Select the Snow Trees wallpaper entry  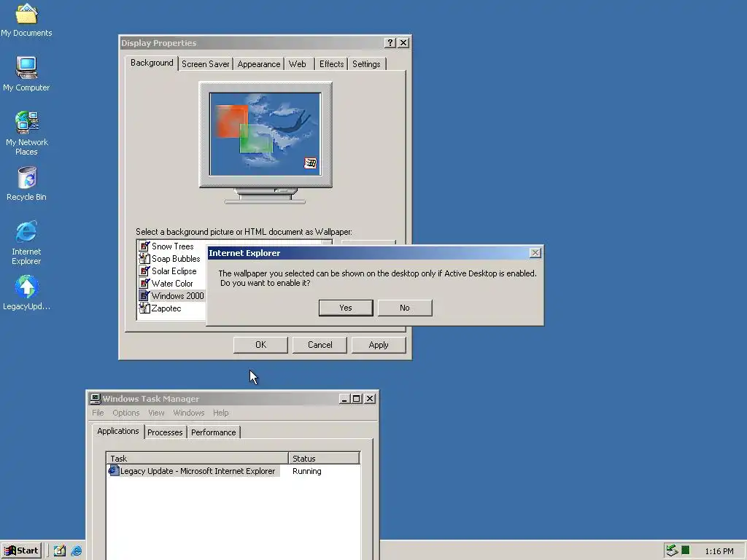point(172,246)
